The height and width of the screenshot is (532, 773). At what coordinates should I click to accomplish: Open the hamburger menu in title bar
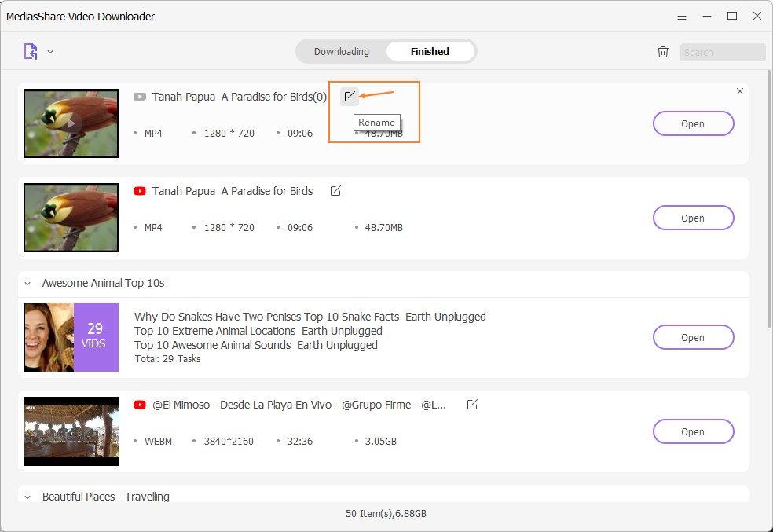682,16
